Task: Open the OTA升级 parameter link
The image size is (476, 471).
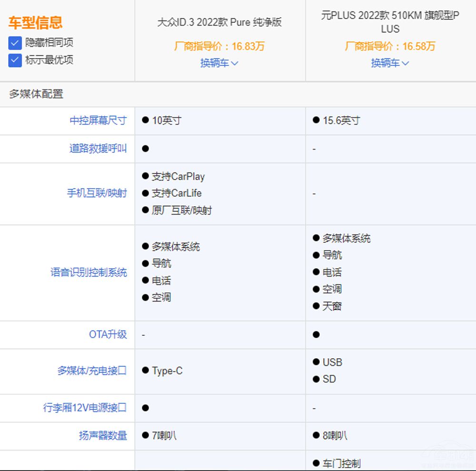Action: click(108, 334)
